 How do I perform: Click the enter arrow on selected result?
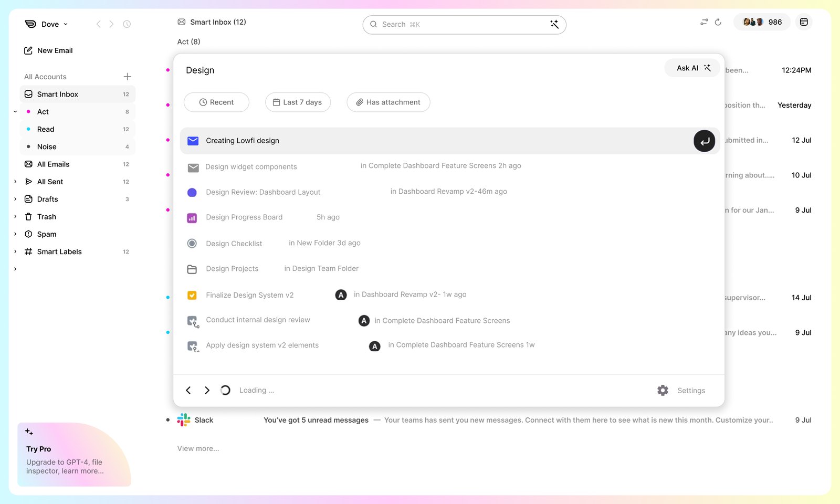click(x=704, y=141)
